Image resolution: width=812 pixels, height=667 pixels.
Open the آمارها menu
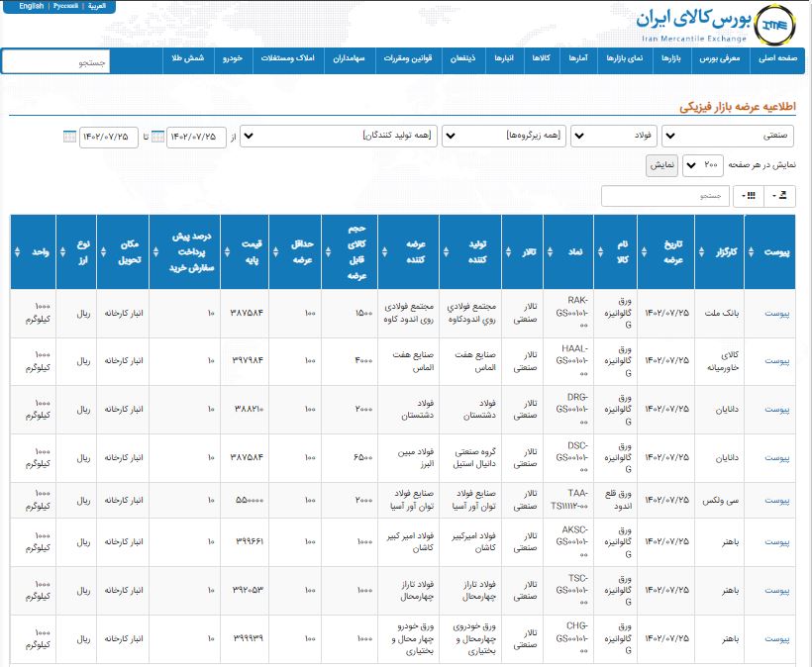coord(578,58)
